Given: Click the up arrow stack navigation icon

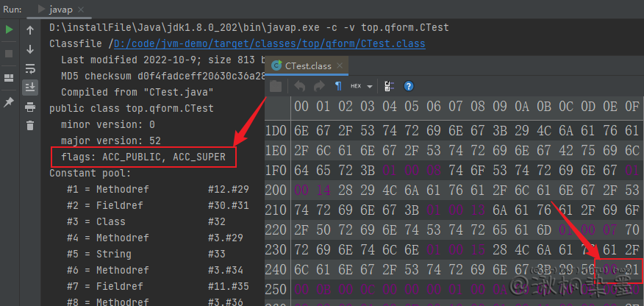Looking at the screenshot, I should click(30, 30).
